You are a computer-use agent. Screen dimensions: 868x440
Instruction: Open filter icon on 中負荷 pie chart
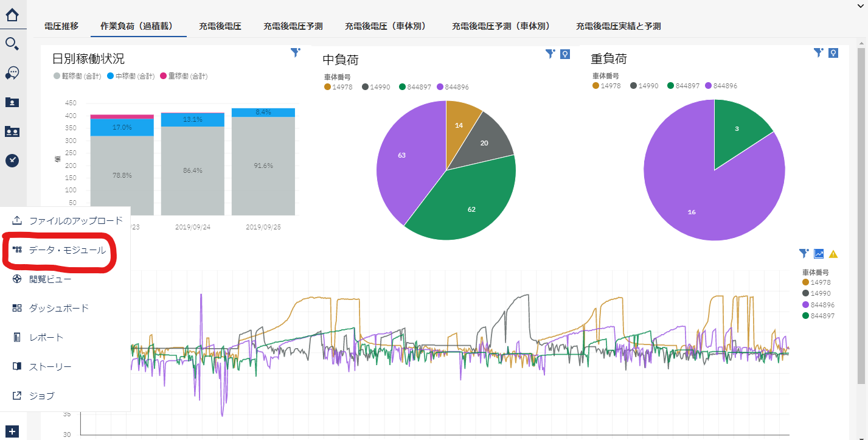(550, 54)
